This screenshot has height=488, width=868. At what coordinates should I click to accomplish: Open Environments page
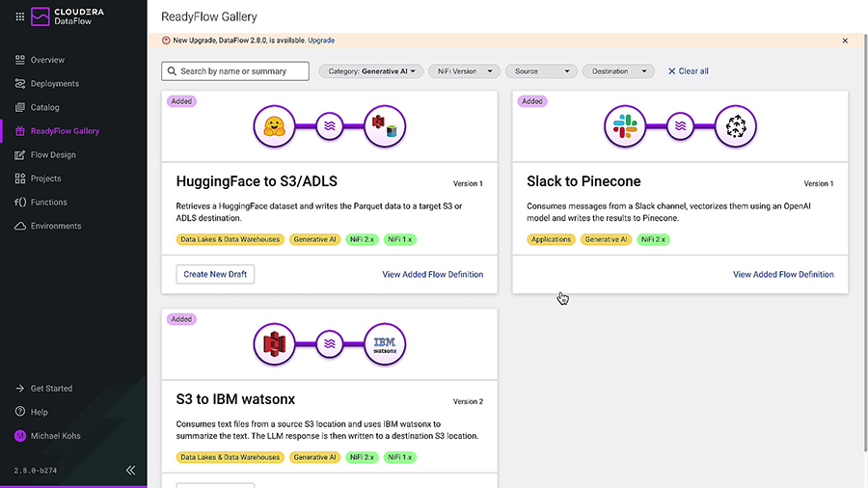(x=56, y=226)
